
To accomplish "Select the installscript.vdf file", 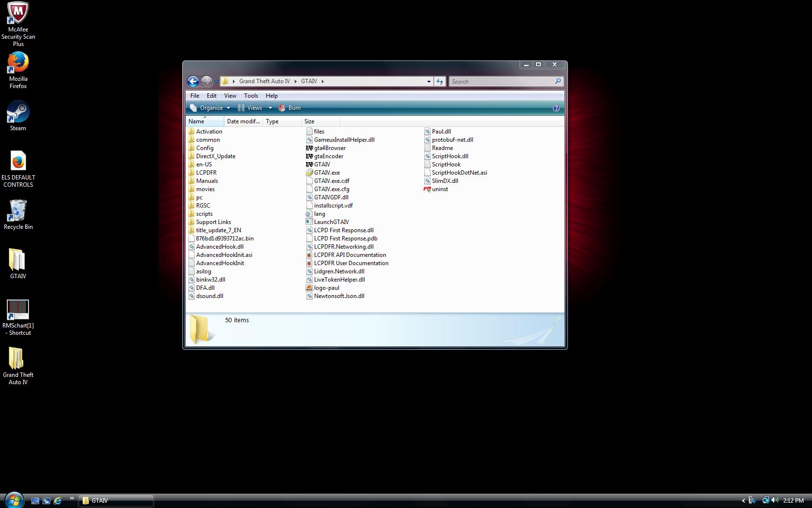I will click(x=330, y=206).
